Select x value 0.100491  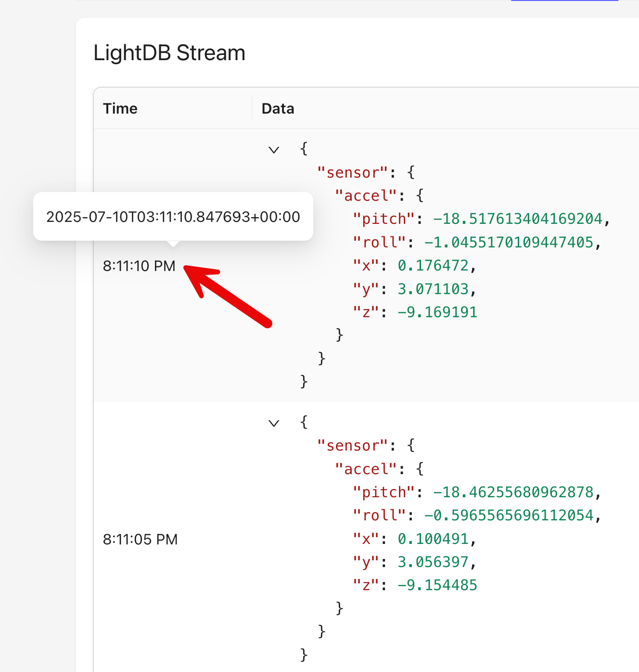click(x=433, y=539)
